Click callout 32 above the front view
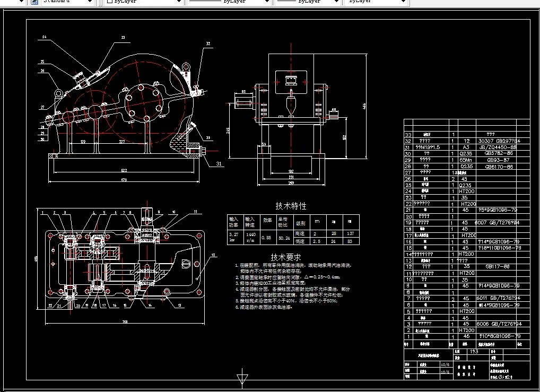Screen dimensions: 540x392 tap(208, 43)
